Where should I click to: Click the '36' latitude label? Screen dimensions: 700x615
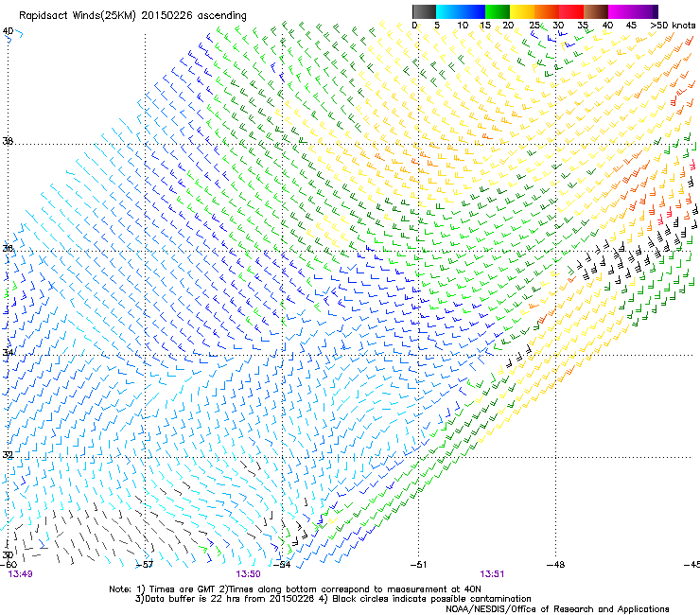(8, 248)
